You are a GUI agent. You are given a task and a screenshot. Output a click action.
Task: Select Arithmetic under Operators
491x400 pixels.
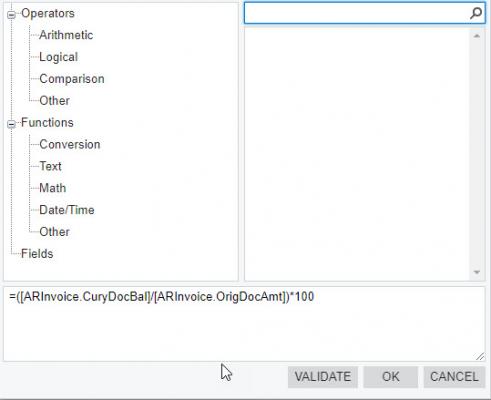(66, 35)
